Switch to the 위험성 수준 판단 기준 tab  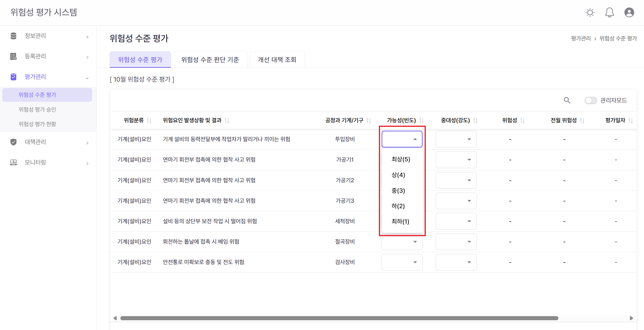(210, 59)
